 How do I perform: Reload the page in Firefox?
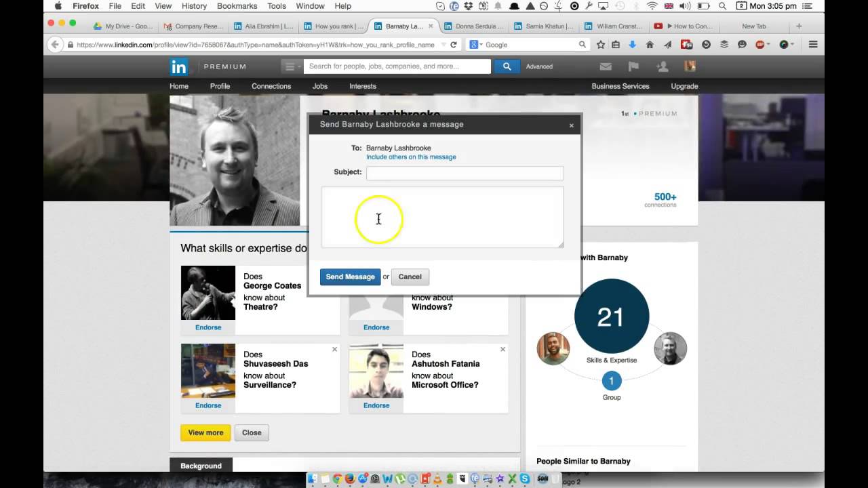click(x=454, y=45)
